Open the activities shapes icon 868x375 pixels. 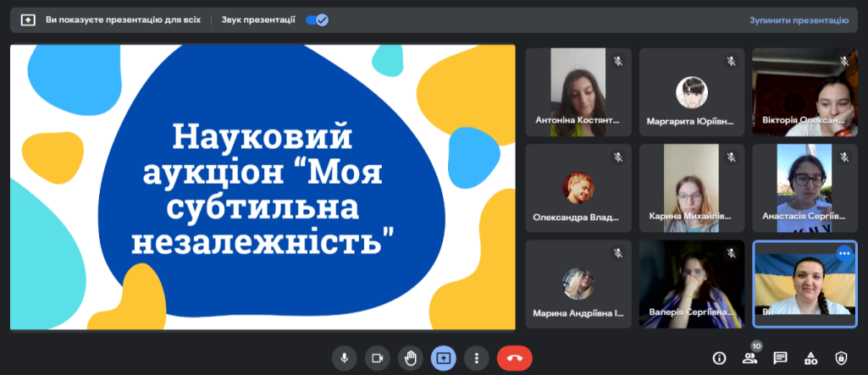click(810, 358)
